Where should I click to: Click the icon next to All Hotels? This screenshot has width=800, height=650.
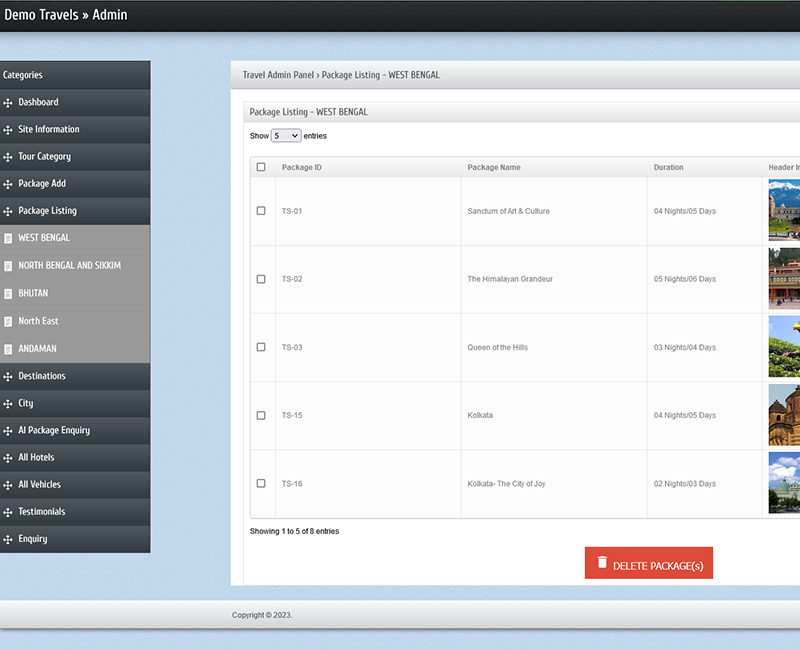[8, 458]
